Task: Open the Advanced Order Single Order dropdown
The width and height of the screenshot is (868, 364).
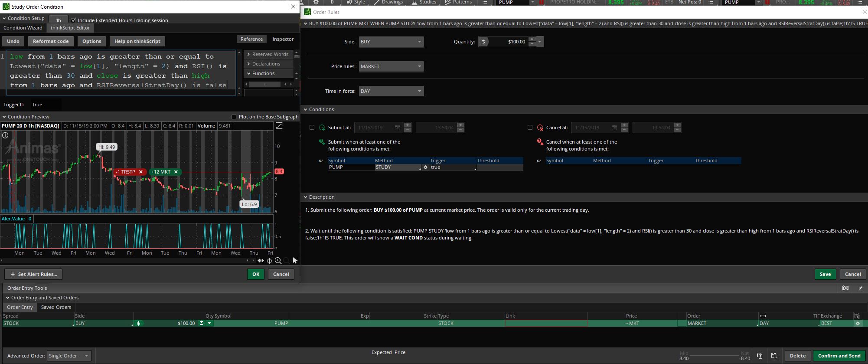Action: tap(69, 356)
